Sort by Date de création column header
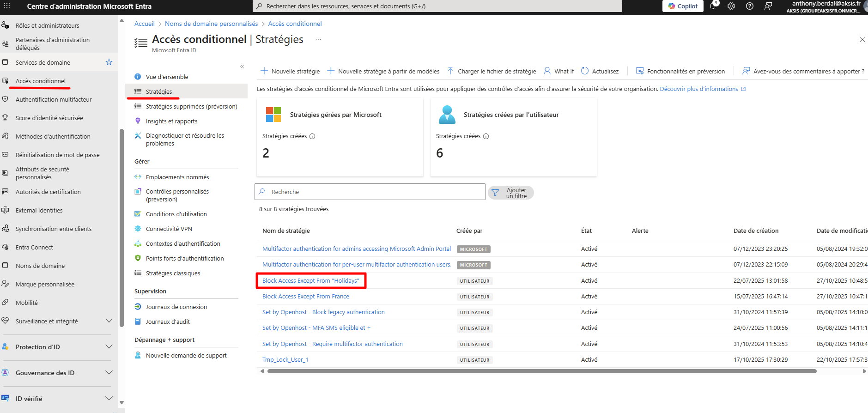The image size is (868, 413). point(756,231)
